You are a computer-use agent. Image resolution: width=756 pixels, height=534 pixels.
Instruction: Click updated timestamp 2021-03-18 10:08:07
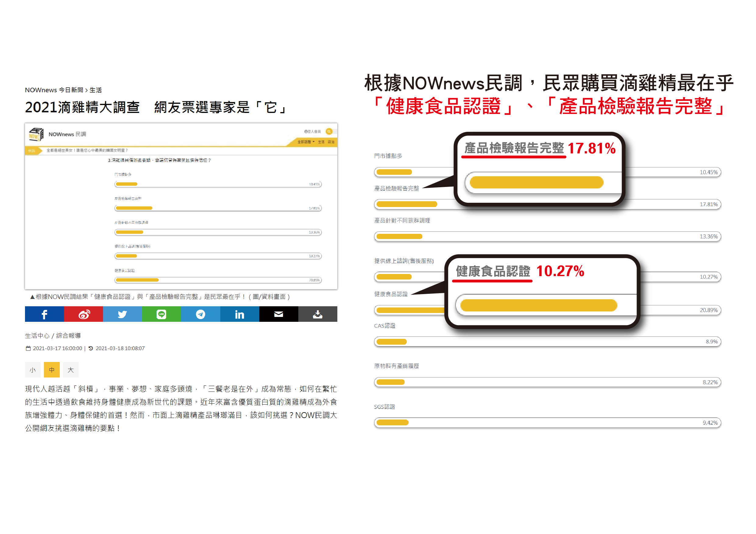click(120, 348)
